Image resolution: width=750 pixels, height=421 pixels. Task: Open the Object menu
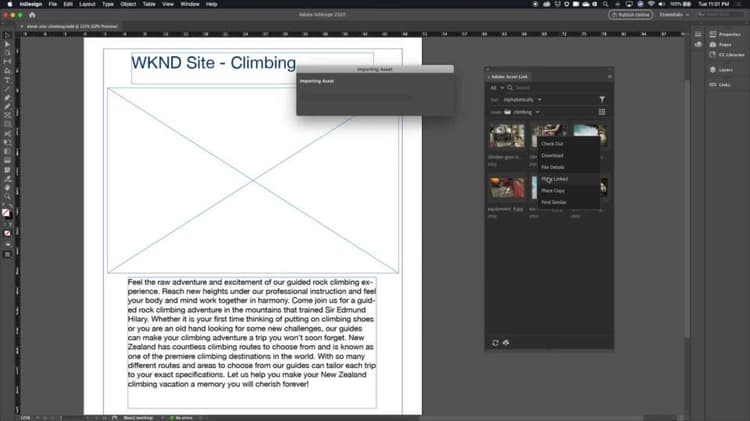(128, 4)
